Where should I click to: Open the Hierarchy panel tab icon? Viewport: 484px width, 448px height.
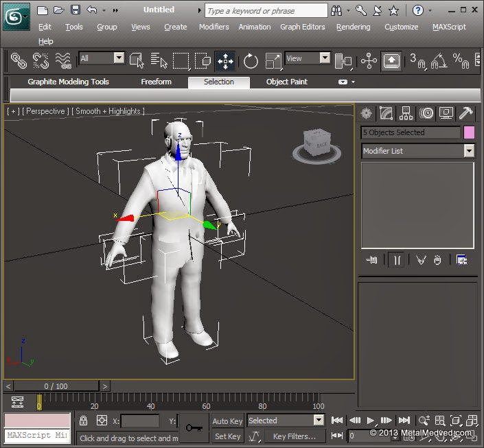[x=406, y=113]
